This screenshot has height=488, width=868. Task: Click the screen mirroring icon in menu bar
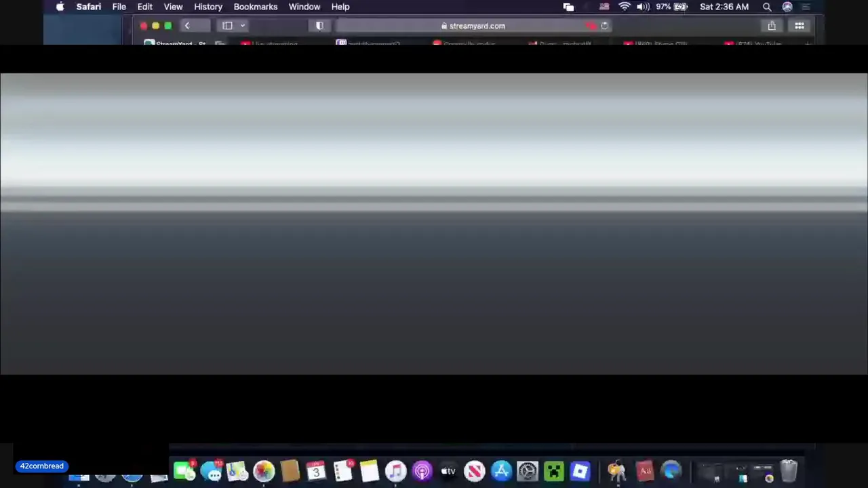[568, 7]
